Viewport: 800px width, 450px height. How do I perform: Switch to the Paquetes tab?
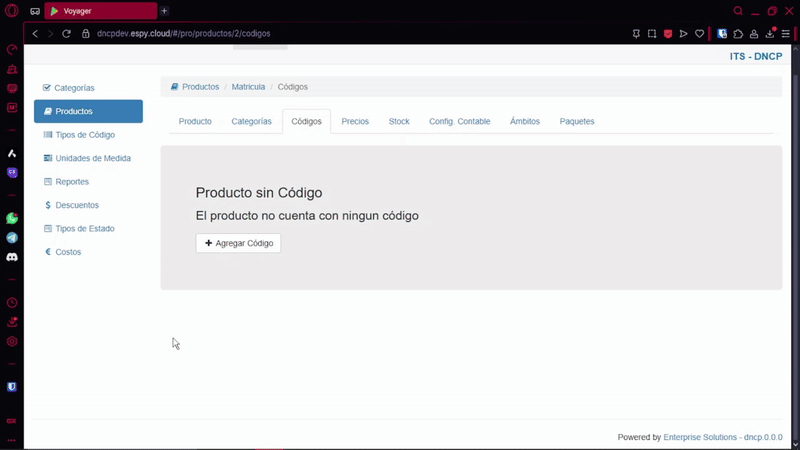point(577,121)
